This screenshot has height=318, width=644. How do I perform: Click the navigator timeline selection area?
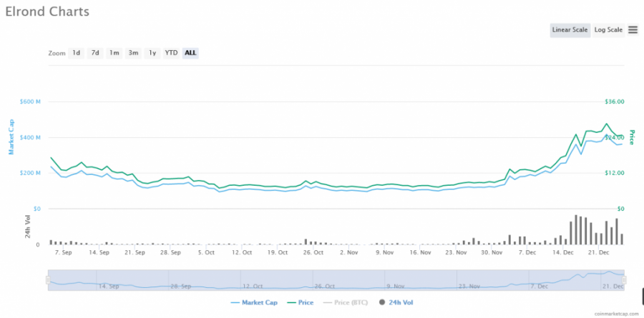[x=336, y=280]
